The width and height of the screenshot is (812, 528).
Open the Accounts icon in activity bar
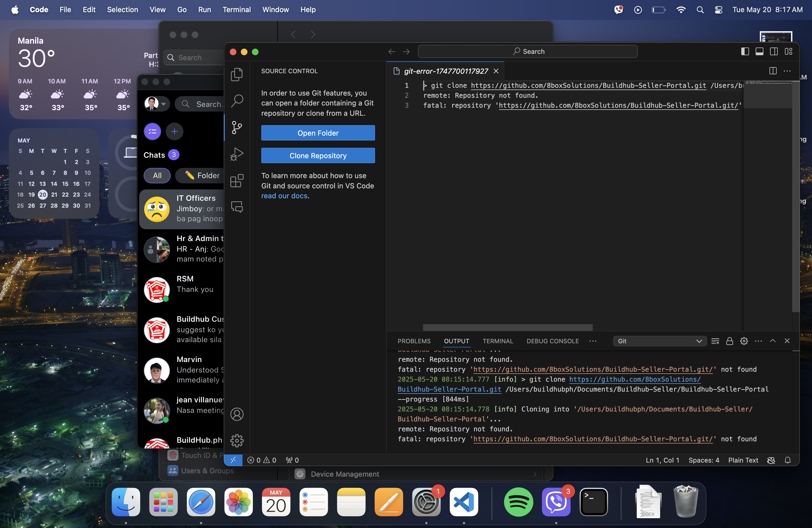point(237,414)
